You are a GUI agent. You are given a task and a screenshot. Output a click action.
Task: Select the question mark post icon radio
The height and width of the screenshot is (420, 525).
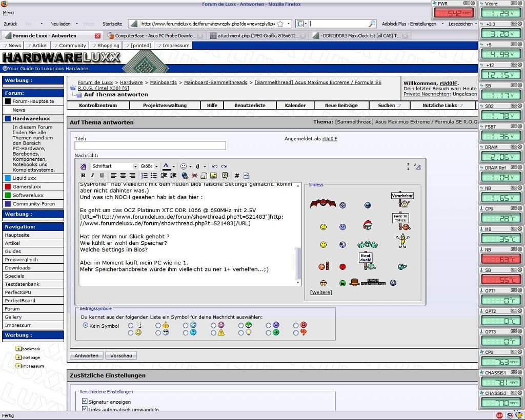[x=186, y=333]
